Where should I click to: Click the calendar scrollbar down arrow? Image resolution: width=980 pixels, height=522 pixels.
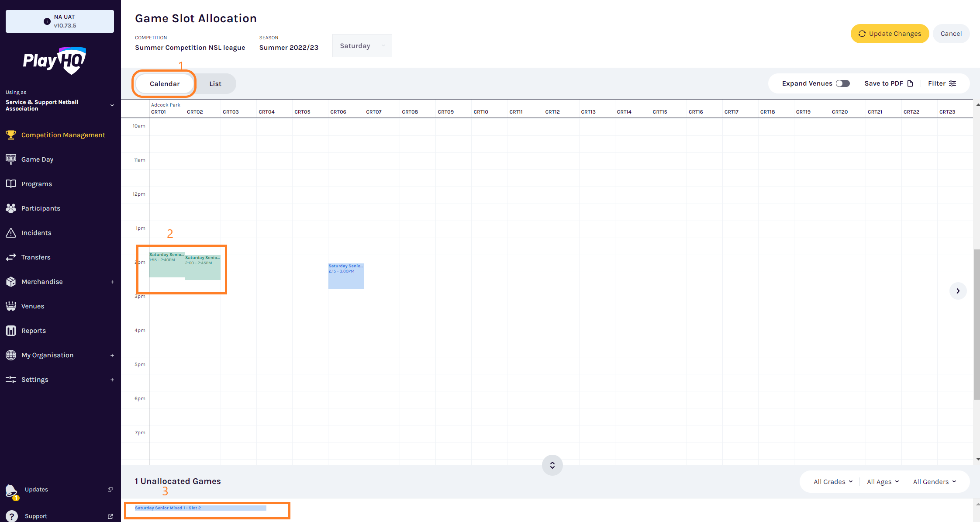[977, 459]
